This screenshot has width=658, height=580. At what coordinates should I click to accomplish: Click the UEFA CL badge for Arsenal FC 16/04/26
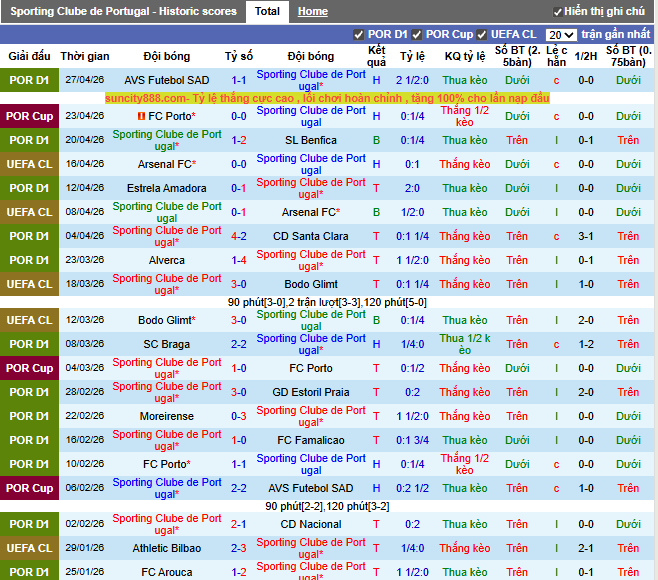(x=29, y=164)
